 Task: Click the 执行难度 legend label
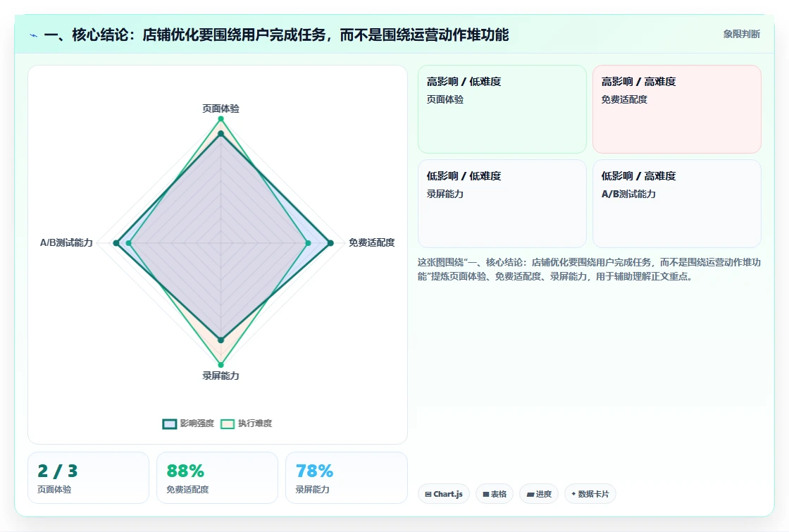point(255,423)
